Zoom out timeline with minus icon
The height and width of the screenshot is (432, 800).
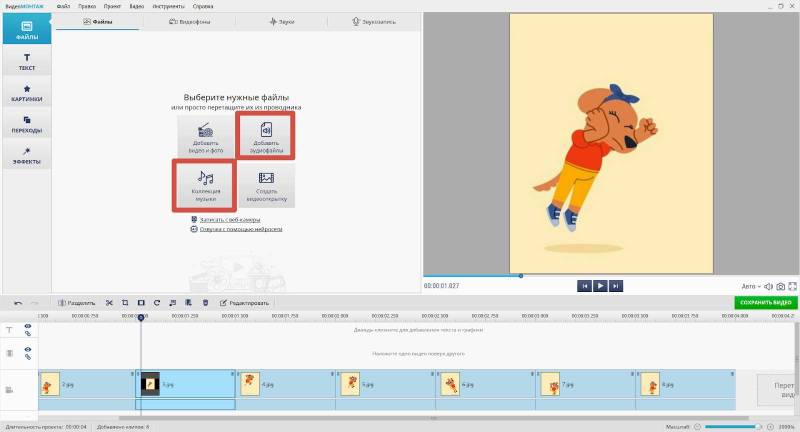click(697, 427)
